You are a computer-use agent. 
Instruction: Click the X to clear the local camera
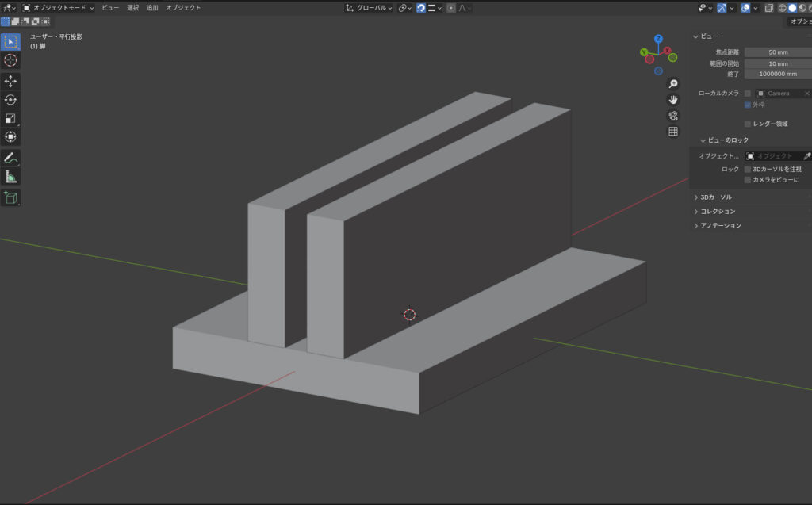(806, 93)
